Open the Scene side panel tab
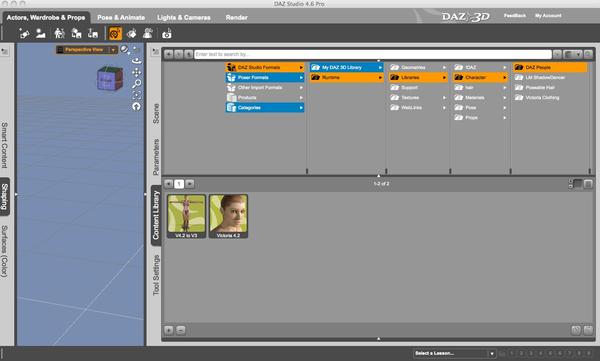Viewport: 600px width, 361px height. point(156,113)
